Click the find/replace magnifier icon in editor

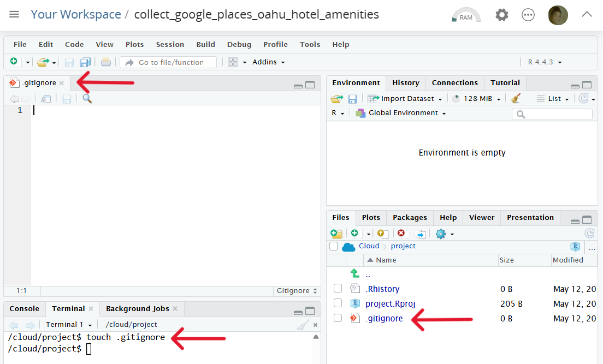pyautogui.click(x=87, y=99)
